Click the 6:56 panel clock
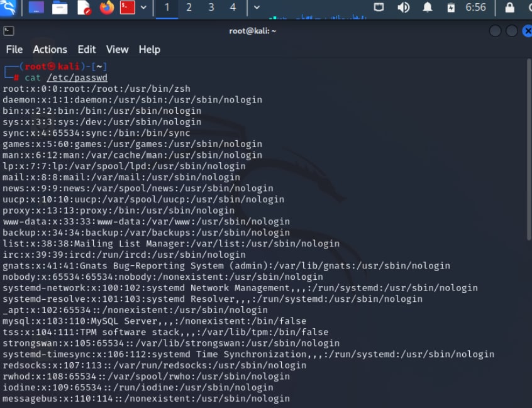 [x=475, y=7]
